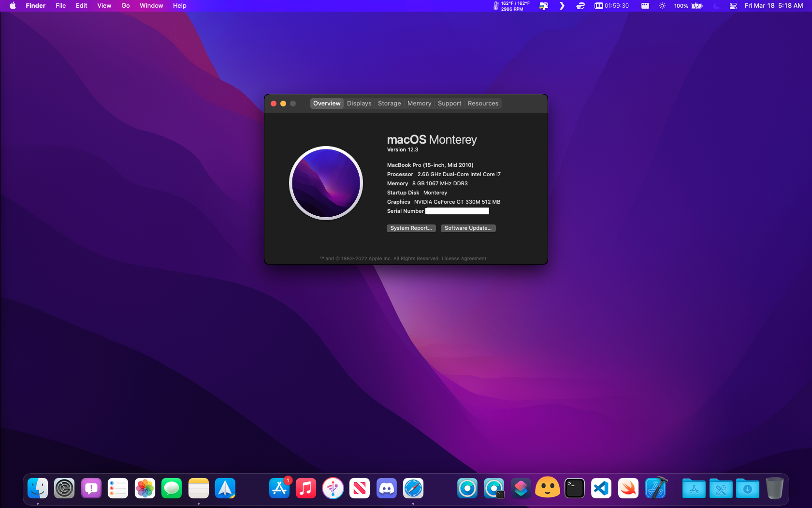Open the blue ring app icon without terminal badge
The height and width of the screenshot is (508, 812).
(x=467, y=488)
